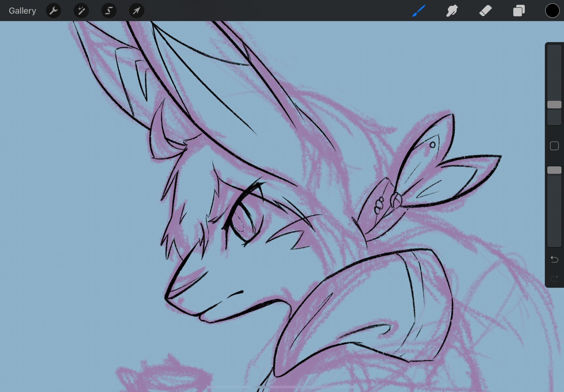Undo the last stroke
Screen dimensions: 564x392
(554, 259)
